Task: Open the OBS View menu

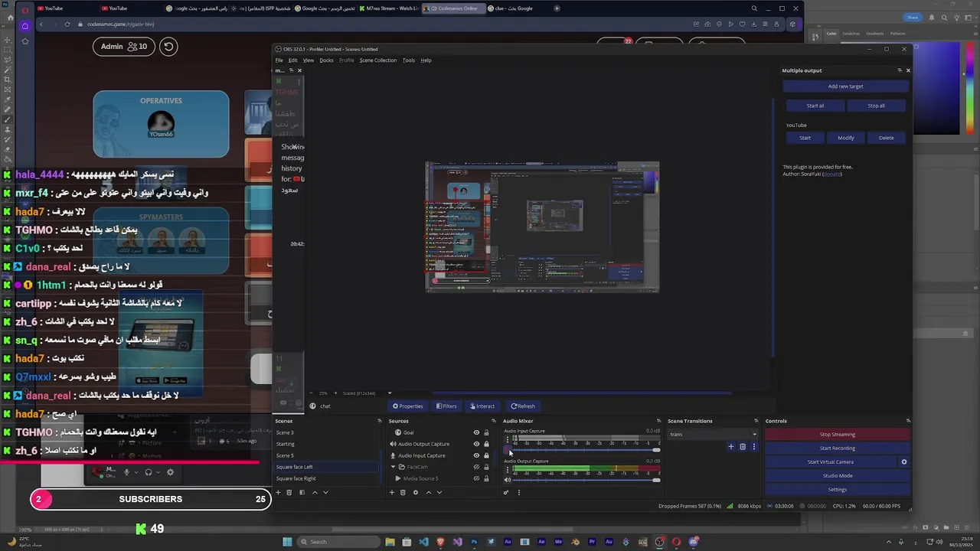Action: tap(308, 60)
